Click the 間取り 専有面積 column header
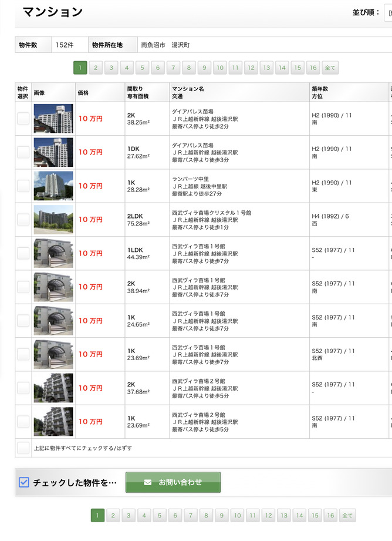Viewport: 392px width, 541px height. click(147, 92)
